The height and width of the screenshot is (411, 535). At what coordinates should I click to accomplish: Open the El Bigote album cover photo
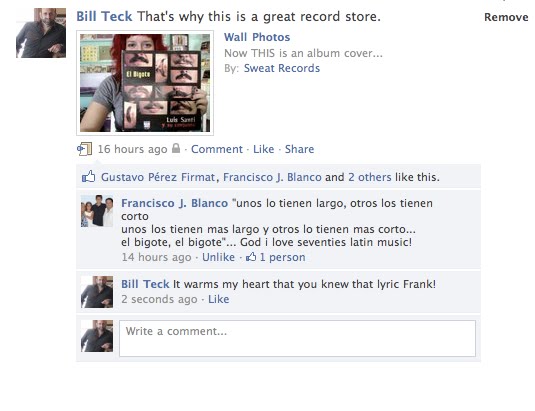click(x=145, y=83)
